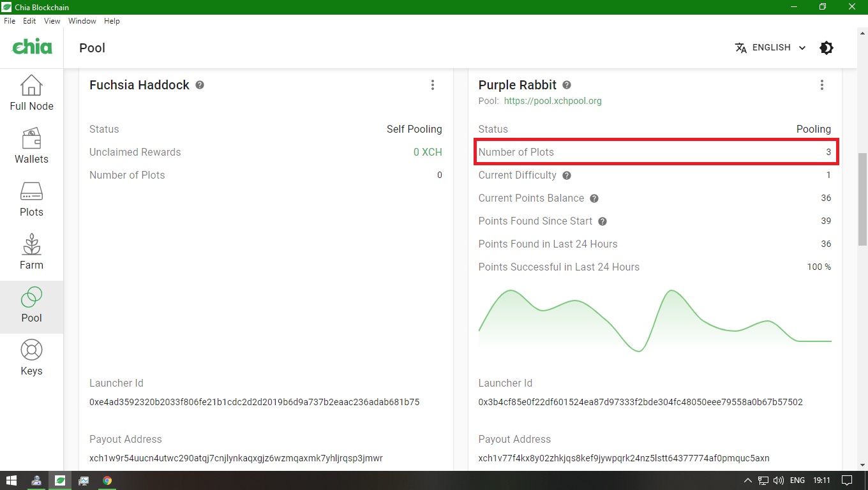Open the taskbar photo viewer app icon
The image size is (868, 490).
click(x=84, y=480)
